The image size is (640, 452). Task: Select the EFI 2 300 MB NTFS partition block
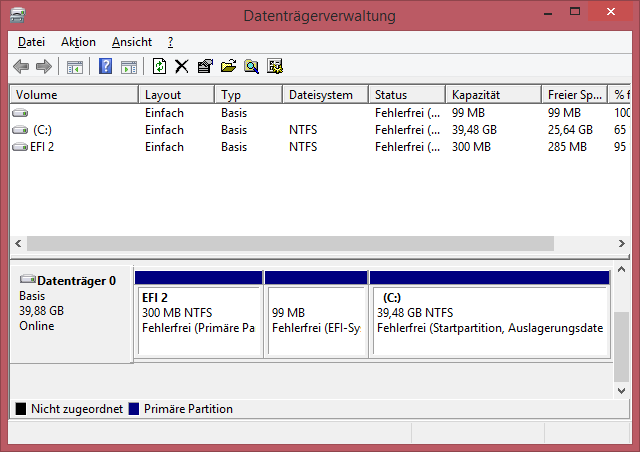pyautogui.click(x=198, y=314)
